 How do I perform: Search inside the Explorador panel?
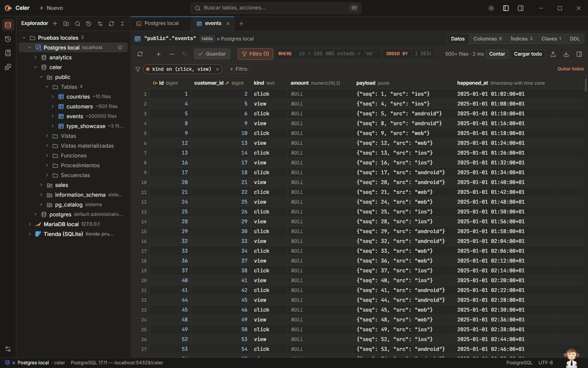78,24
